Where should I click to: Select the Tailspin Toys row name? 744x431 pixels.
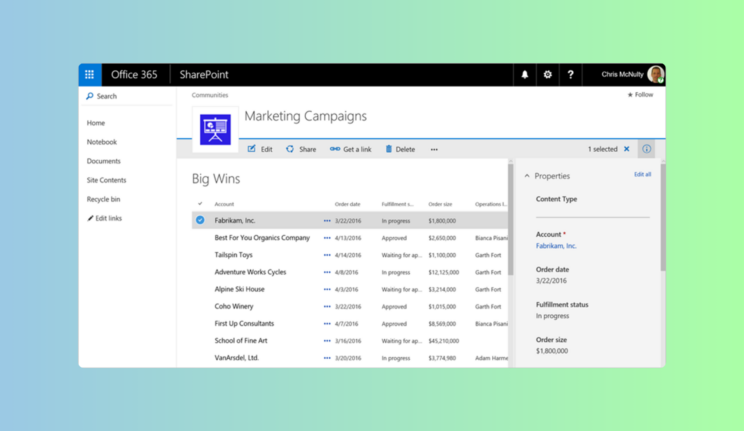coord(233,255)
